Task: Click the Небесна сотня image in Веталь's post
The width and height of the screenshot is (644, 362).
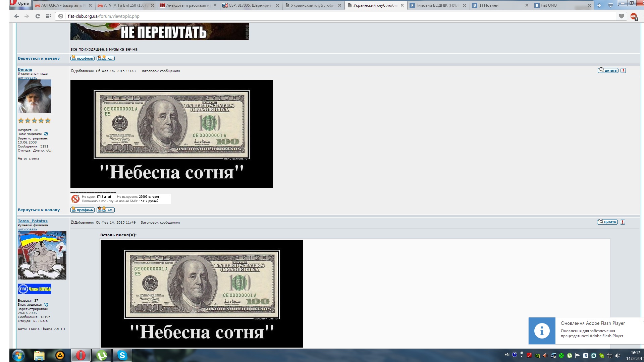Action: (x=171, y=133)
